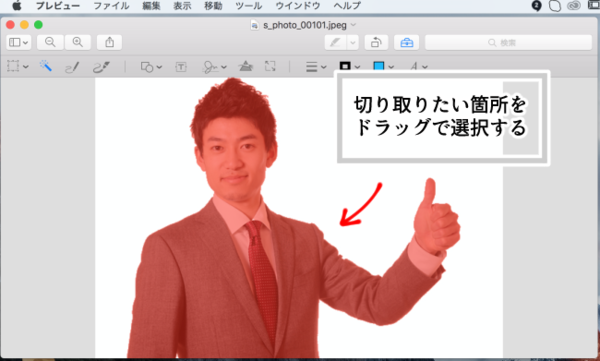Open the ファイル menu
The height and width of the screenshot is (361, 600).
[111, 6]
